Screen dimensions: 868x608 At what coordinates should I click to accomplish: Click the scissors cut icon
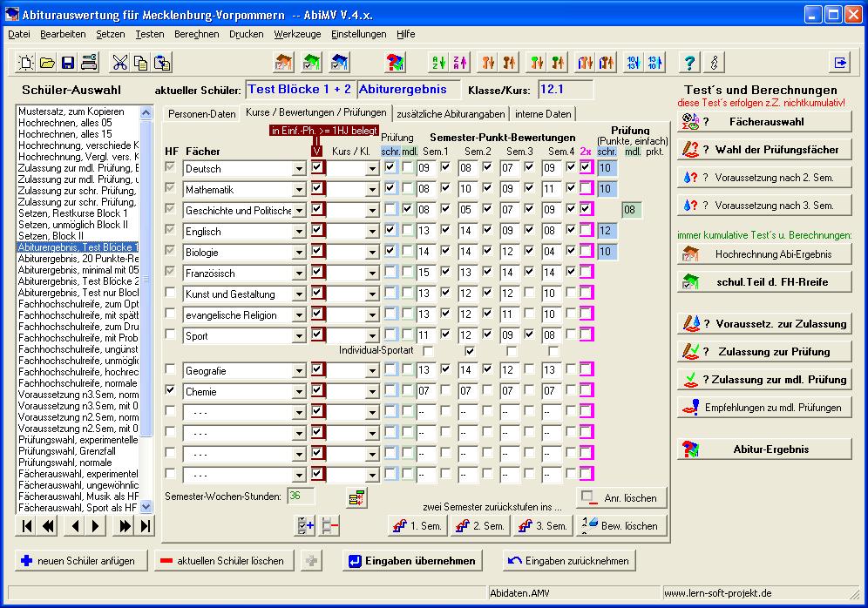(119, 62)
